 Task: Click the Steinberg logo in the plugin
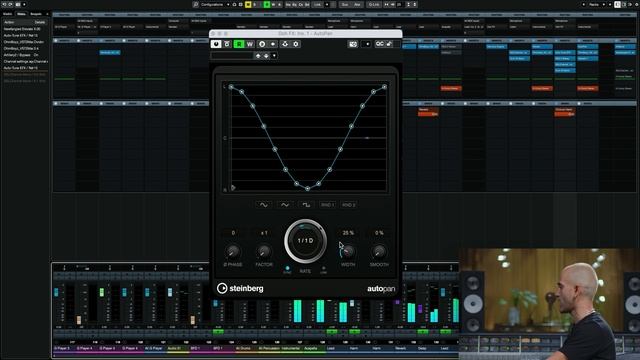point(240,288)
